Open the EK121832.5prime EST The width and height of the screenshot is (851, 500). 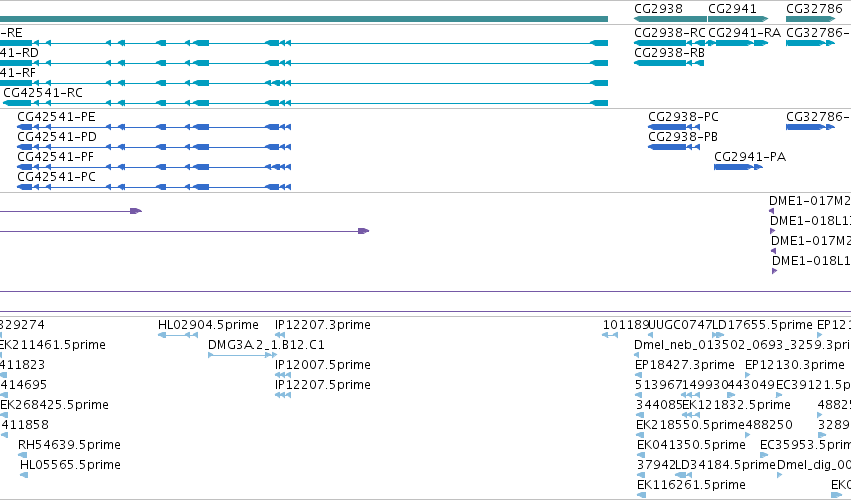pos(736,405)
